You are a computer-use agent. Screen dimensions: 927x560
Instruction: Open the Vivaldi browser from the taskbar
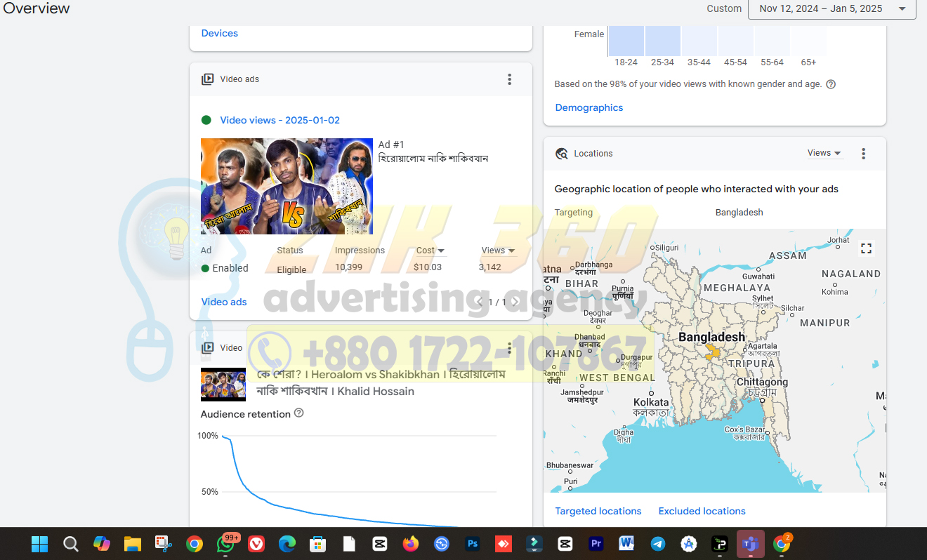(256, 544)
